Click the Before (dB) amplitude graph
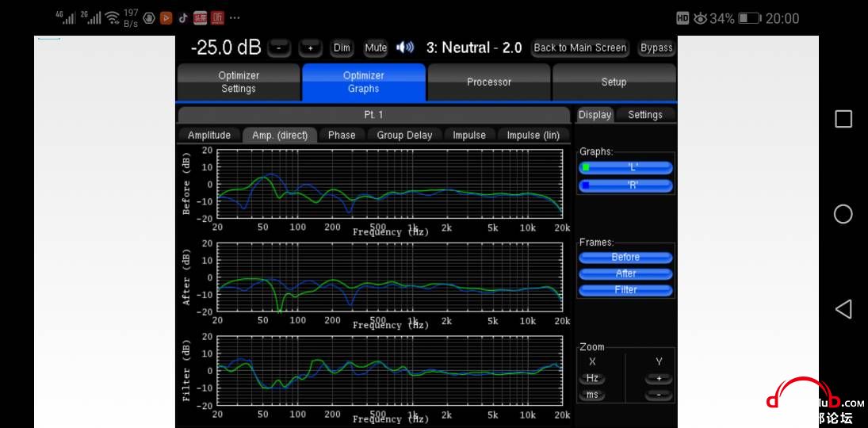The height and width of the screenshot is (428, 868). 390,184
